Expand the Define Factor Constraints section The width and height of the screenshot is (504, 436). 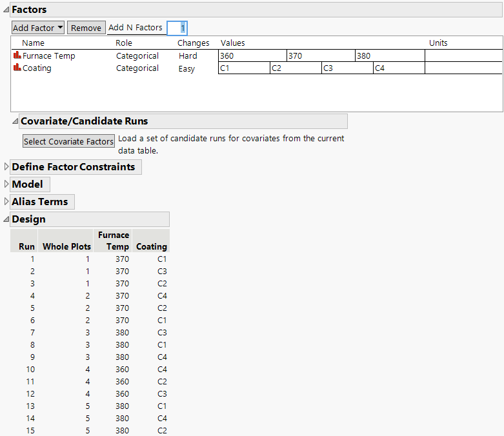pyautogui.click(x=6, y=166)
